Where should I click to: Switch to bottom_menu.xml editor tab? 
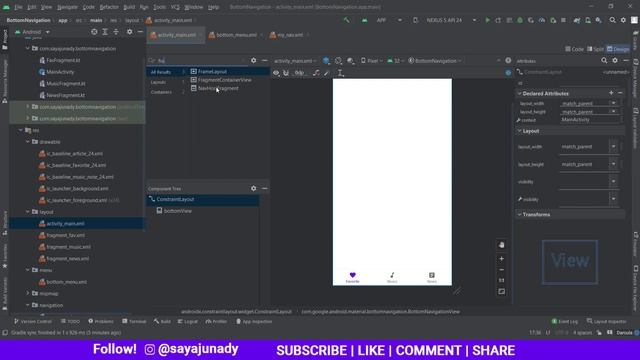(x=236, y=35)
